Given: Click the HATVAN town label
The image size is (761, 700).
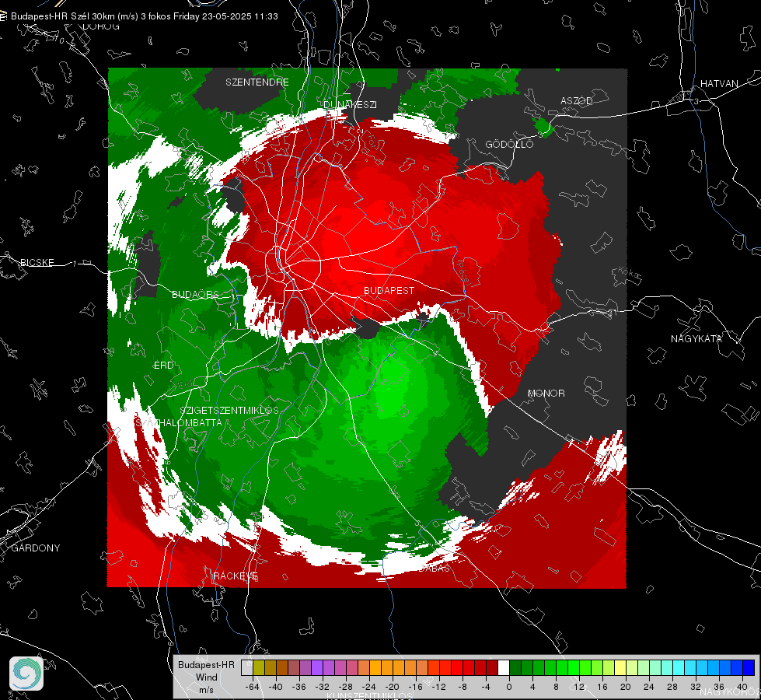Looking at the screenshot, I should click(719, 83).
